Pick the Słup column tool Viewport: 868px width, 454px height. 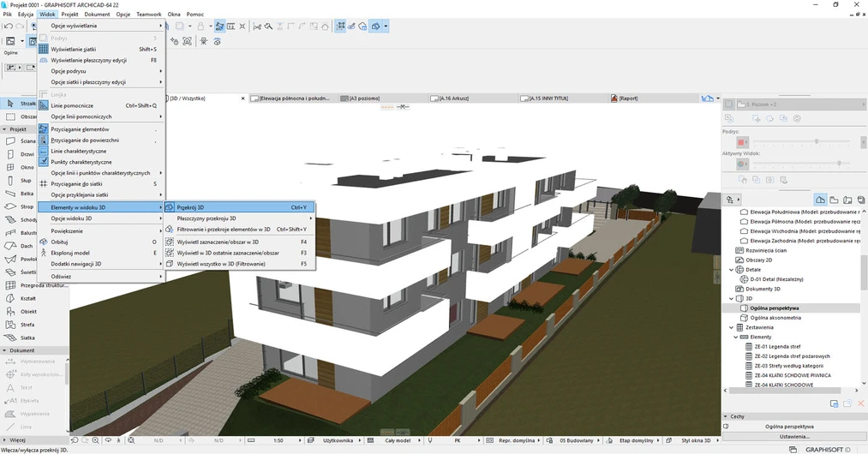point(19,181)
